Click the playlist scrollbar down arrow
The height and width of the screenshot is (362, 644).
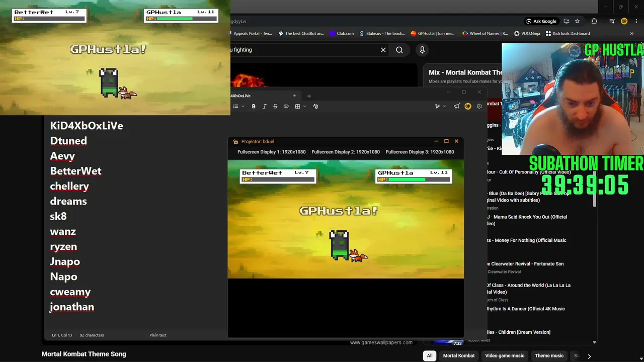594,342
